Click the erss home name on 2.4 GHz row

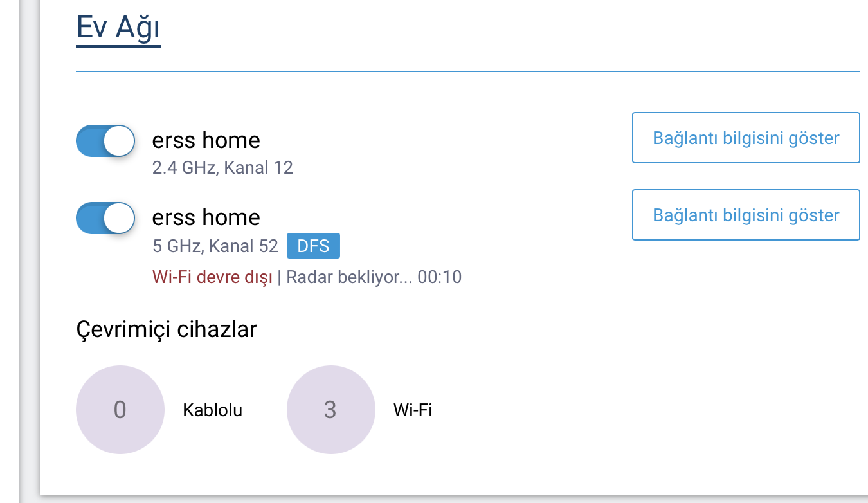click(206, 140)
